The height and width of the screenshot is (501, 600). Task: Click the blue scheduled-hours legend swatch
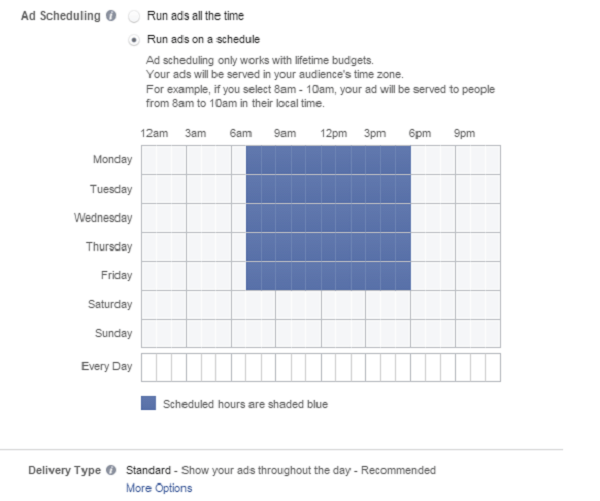point(148,403)
